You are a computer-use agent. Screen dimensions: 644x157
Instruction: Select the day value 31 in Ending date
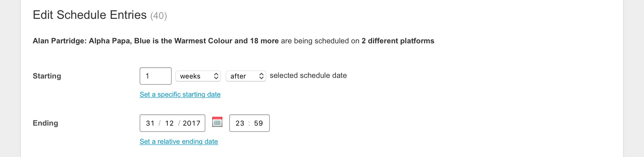click(150, 123)
